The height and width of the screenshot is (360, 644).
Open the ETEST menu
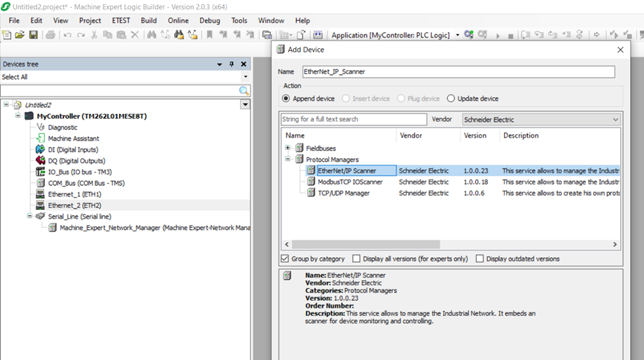[120, 20]
